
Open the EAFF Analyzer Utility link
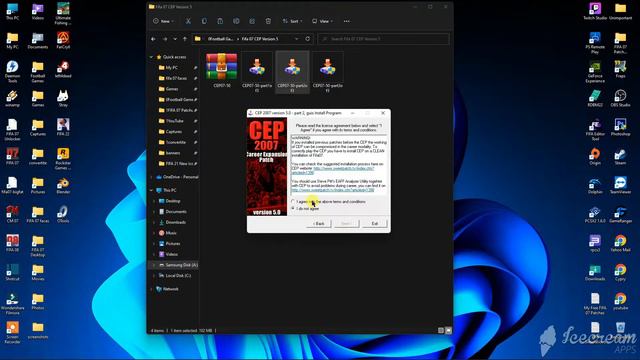tap(333, 190)
